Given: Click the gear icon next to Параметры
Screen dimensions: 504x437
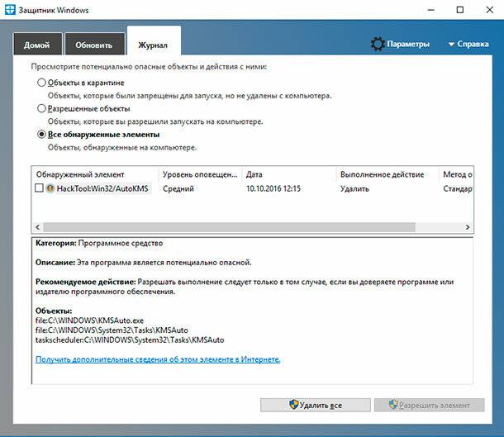Looking at the screenshot, I should 378,44.
